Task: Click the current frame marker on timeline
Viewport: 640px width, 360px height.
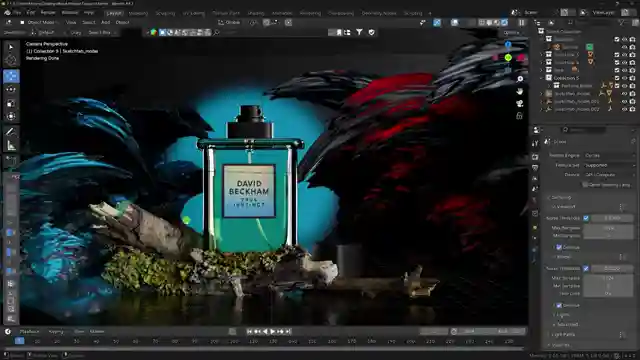Action: pos(19,341)
